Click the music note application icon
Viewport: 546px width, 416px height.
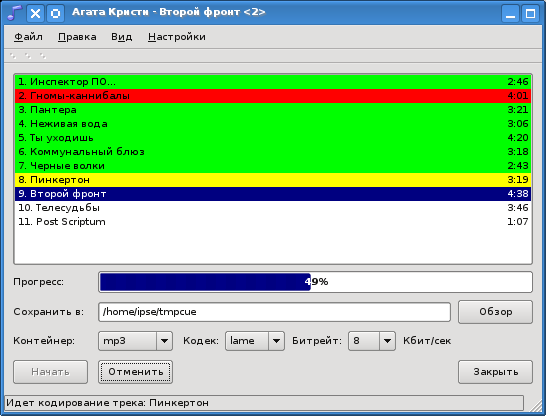[x=14, y=13]
